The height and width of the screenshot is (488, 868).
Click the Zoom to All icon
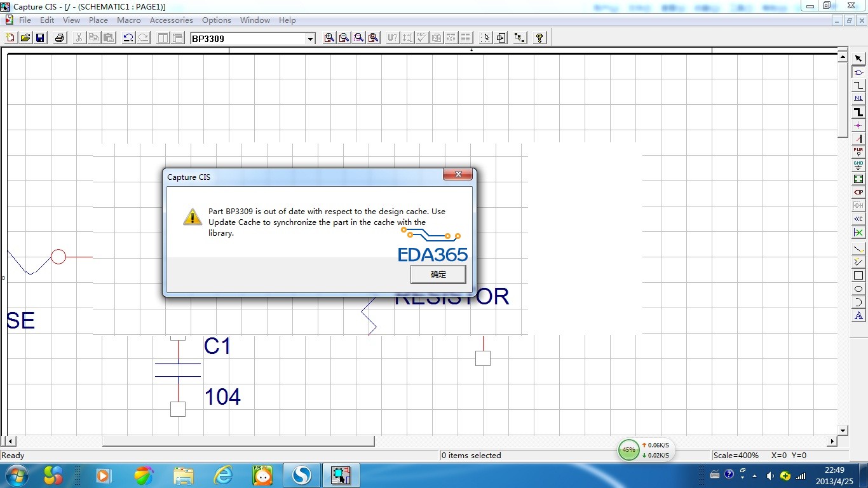point(373,38)
